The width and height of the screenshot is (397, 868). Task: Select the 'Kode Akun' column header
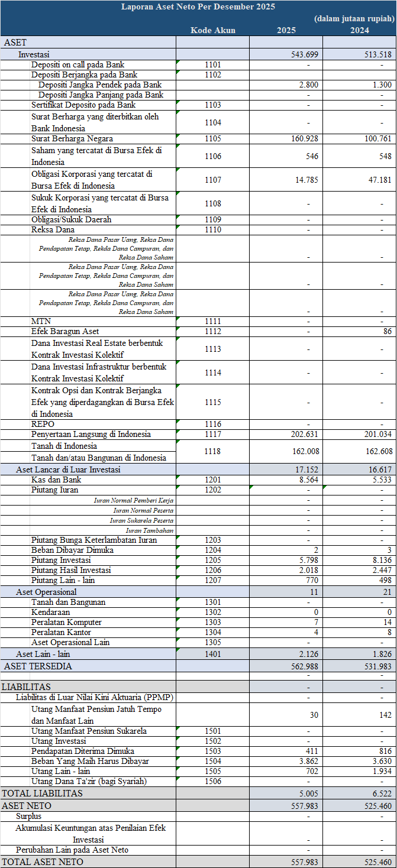coord(212,30)
